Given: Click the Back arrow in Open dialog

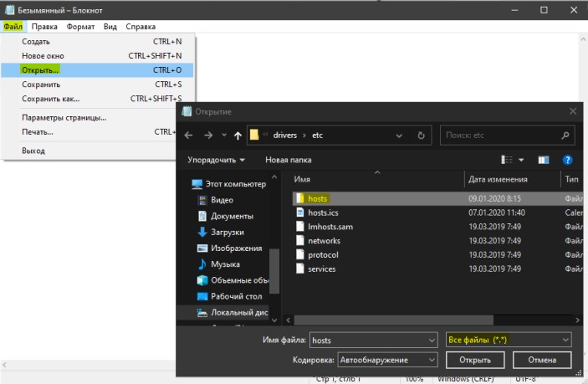Looking at the screenshot, I should (x=189, y=136).
